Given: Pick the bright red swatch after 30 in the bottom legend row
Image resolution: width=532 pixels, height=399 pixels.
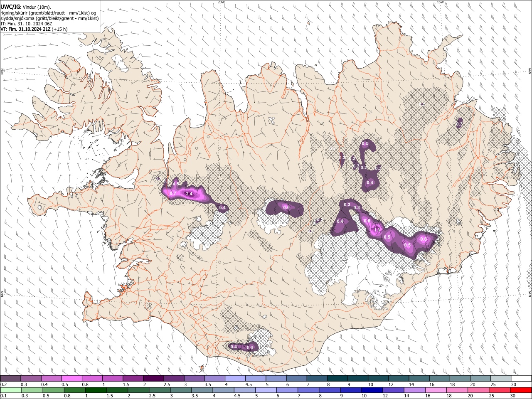Looking at the screenshot, I should (x=520, y=390).
